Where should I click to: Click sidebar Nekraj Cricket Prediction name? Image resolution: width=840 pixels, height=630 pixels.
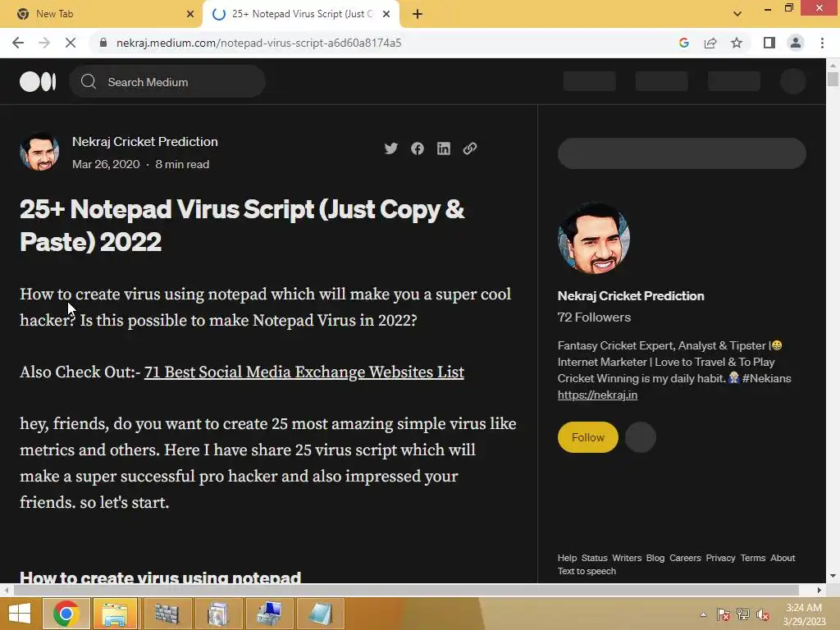pyautogui.click(x=631, y=295)
